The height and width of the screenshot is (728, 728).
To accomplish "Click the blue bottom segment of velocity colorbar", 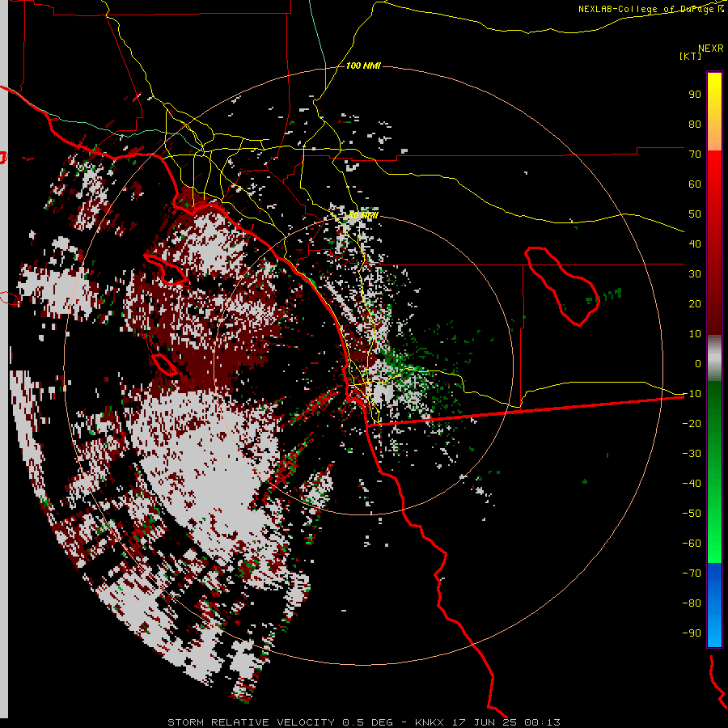I will 714,604.
